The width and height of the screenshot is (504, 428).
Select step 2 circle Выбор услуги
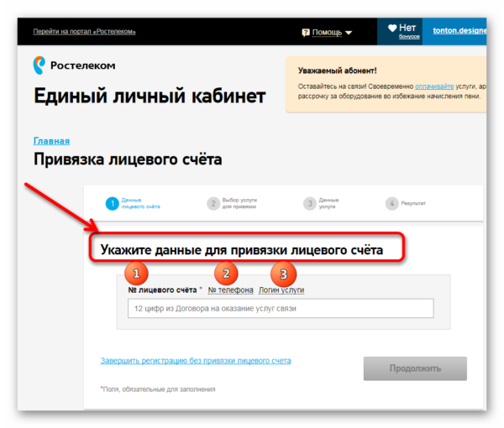click(x=213, y=204)
